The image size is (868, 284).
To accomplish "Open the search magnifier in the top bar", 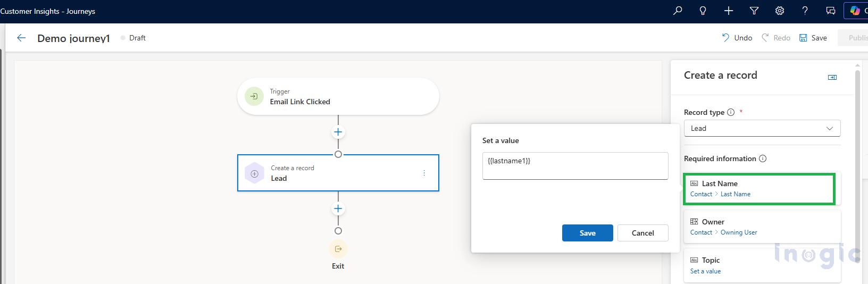I will pos(678,11).
